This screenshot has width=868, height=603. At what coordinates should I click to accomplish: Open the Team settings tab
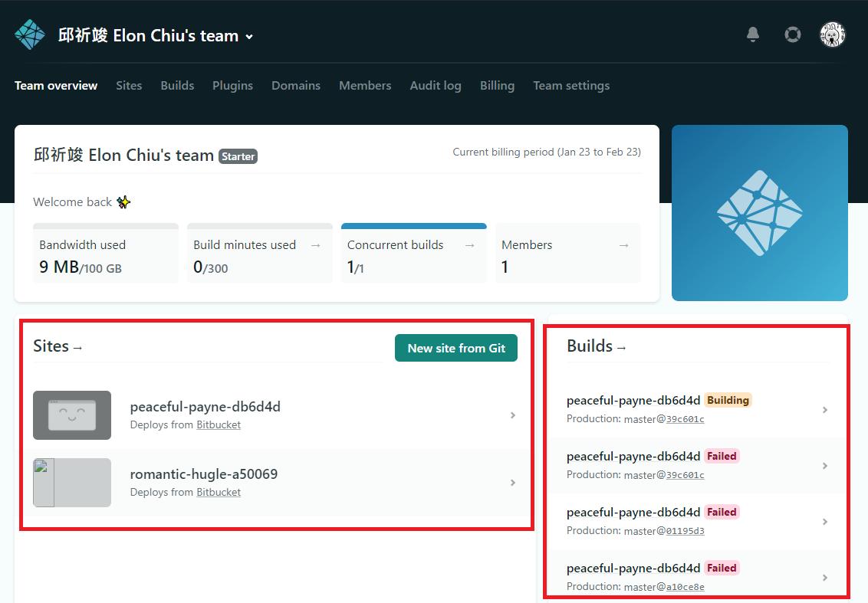(571, 86)
